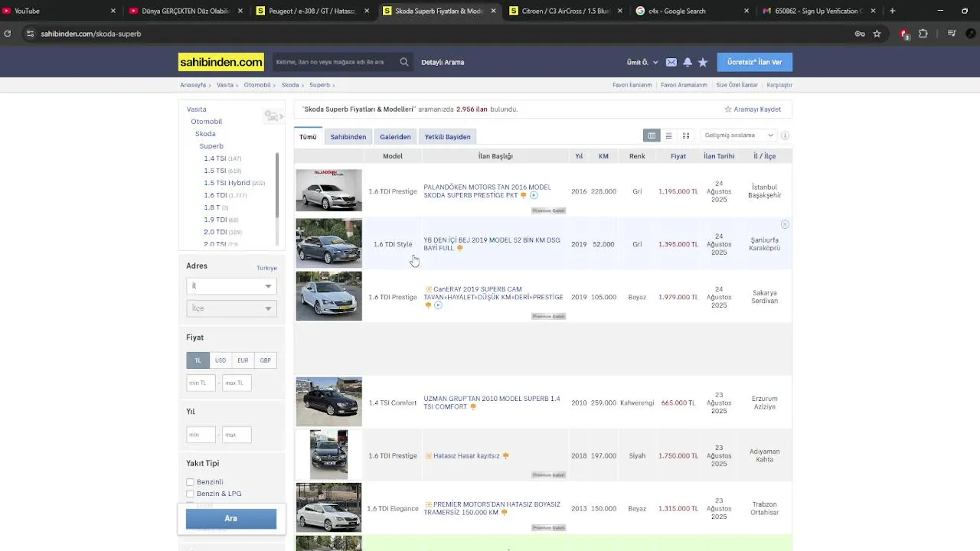
Task: Open thumbnail of PALANDÖKEN MOTORS listing
Action: [x=328, y=191]
